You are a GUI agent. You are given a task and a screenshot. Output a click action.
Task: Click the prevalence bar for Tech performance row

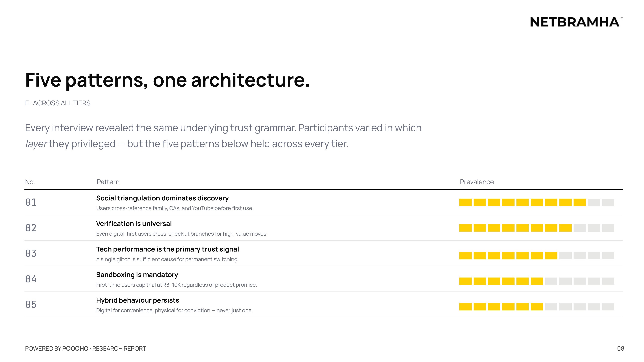click(x=537, y=256)
